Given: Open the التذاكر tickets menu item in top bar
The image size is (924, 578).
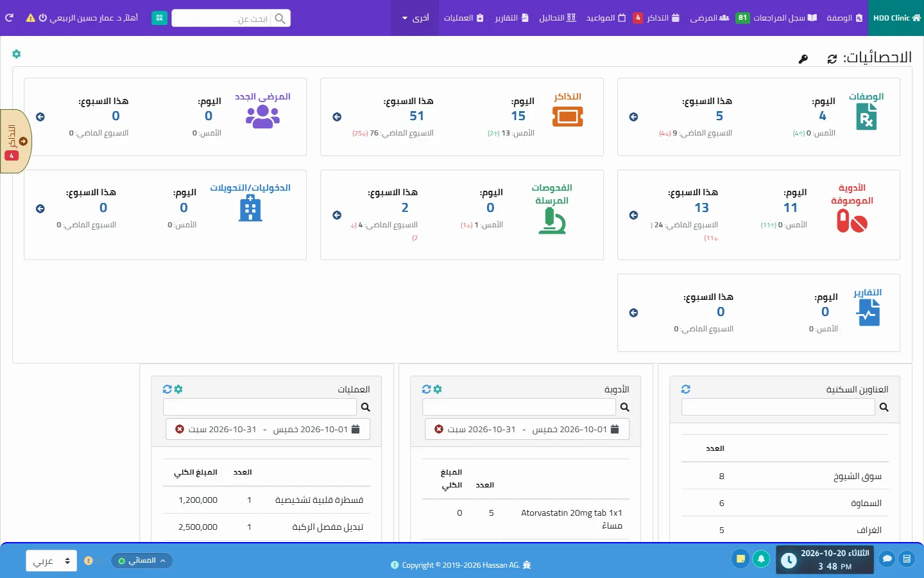Looking at the screenshot, I should pyautogui.click(x=656, y=18).
